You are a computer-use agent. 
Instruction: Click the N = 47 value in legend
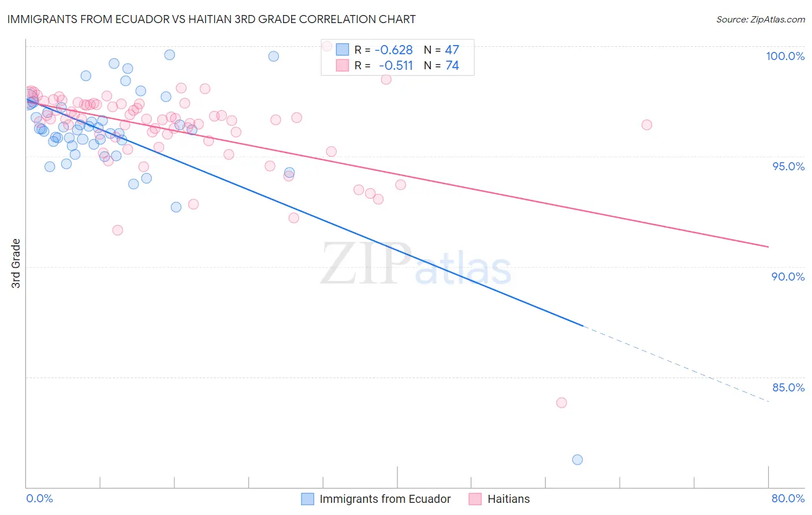point(441,50)
